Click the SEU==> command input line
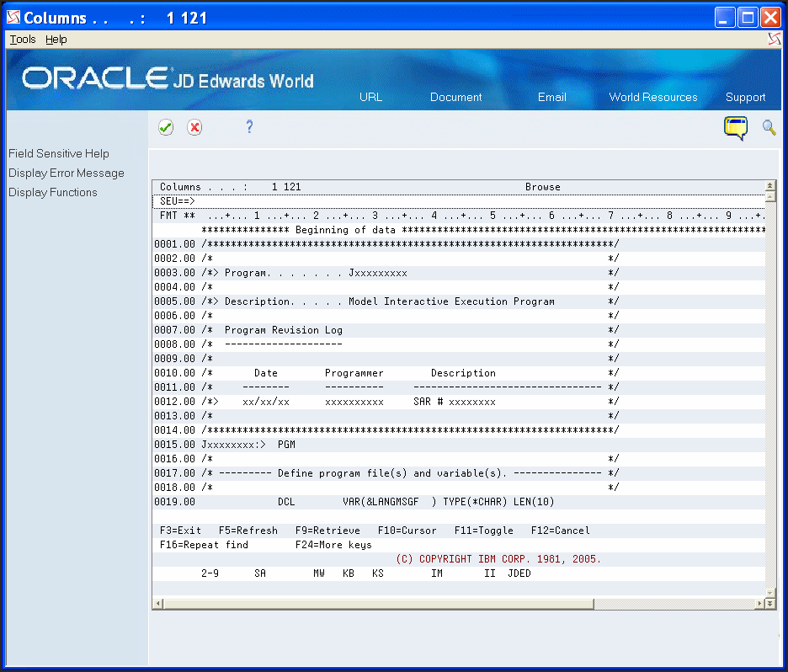788x672 pixels. [458, 201]
